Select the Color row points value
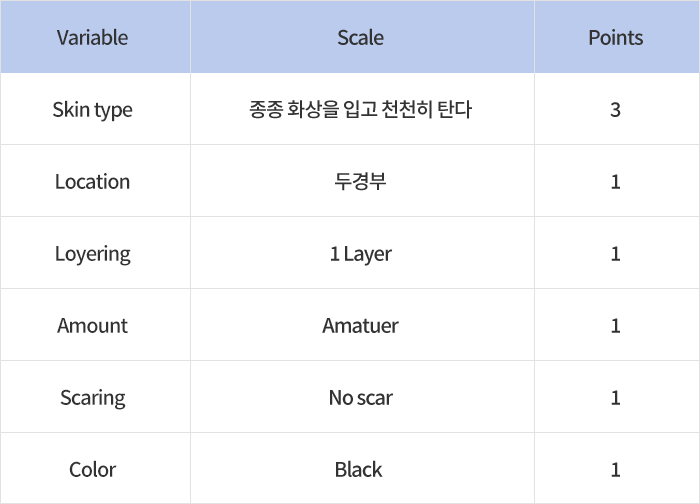 615,470
